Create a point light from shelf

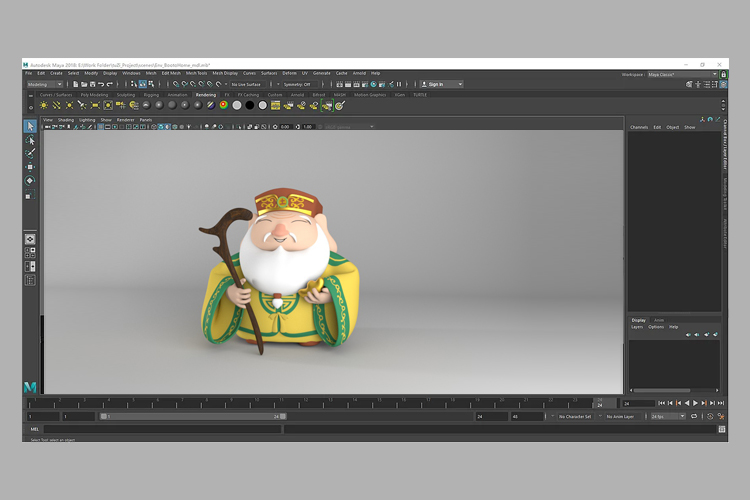69,106
